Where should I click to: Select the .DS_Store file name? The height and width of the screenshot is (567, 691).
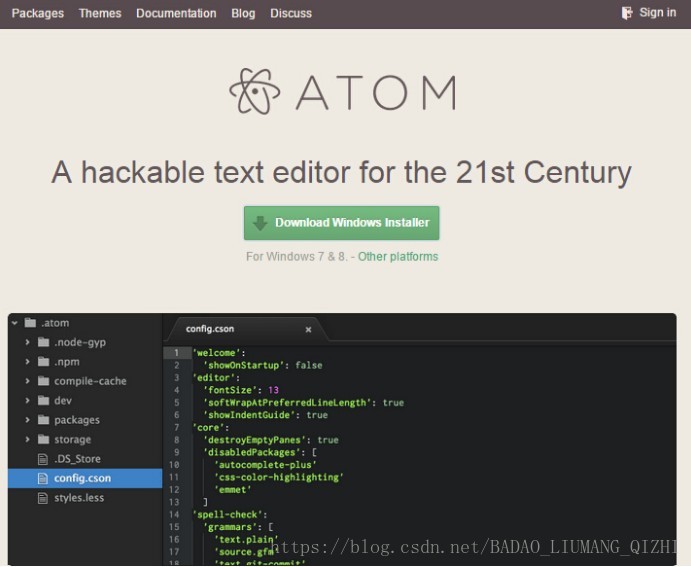tap(77, 459)
